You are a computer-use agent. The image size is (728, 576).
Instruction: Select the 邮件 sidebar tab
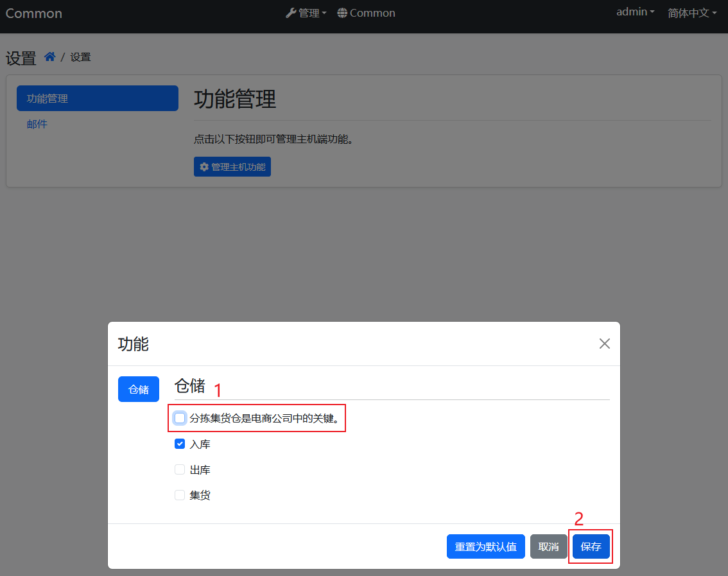click(37, 124)
